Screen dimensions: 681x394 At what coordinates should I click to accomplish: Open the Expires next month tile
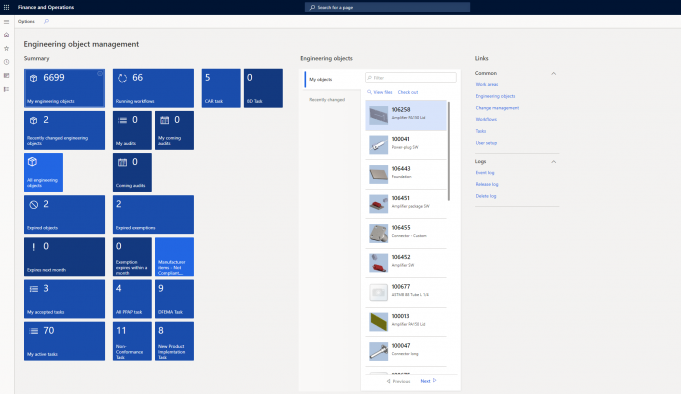point(64,257)
